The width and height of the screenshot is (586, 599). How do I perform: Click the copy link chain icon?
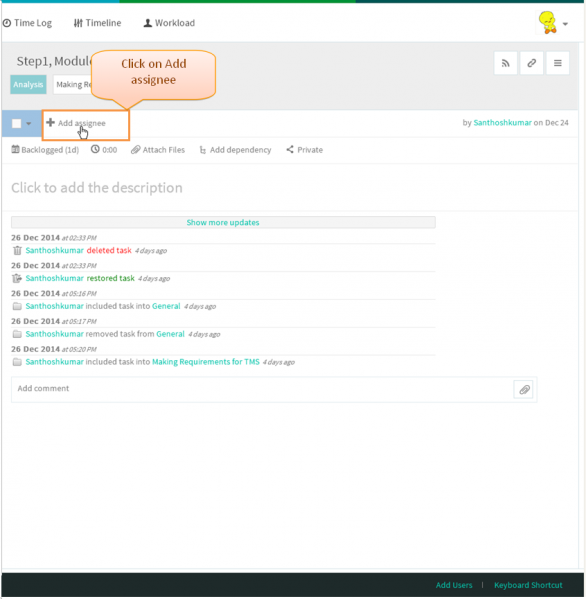coord(531,63)
